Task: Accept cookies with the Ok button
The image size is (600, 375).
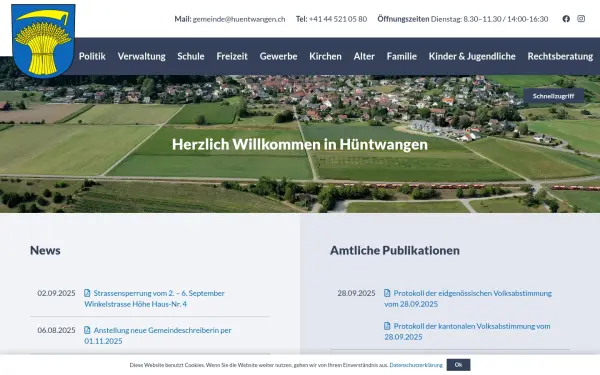Action: click(x=458, y=365)
